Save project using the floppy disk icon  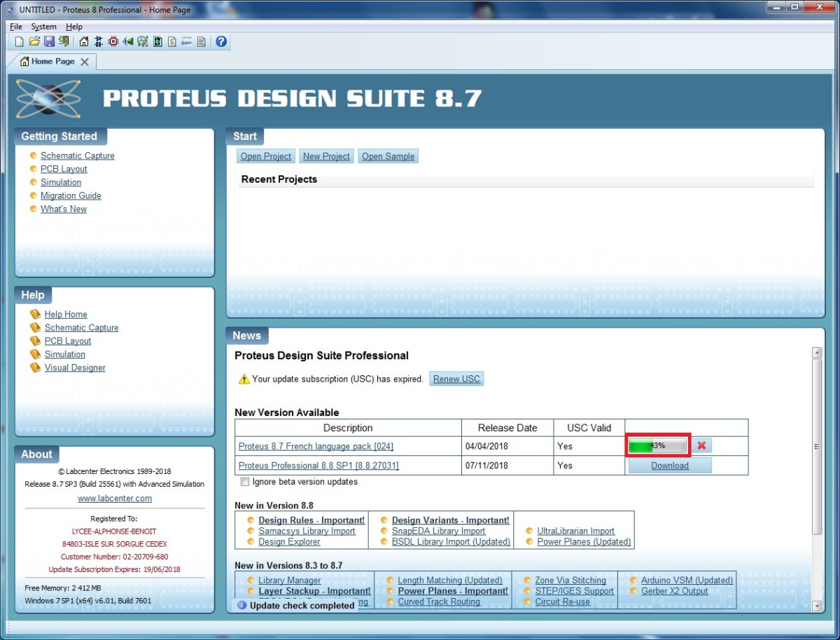[49, 42]
